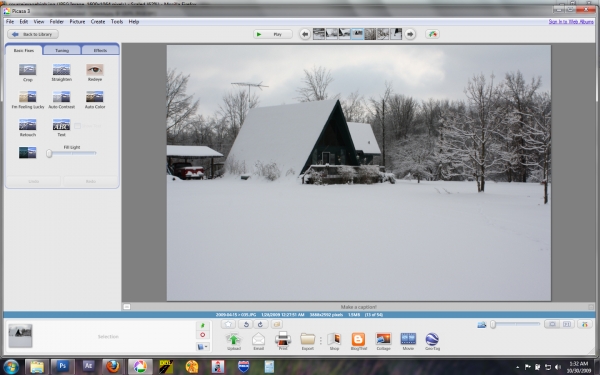Click the taskbar clock

click(x=578, y=367)
